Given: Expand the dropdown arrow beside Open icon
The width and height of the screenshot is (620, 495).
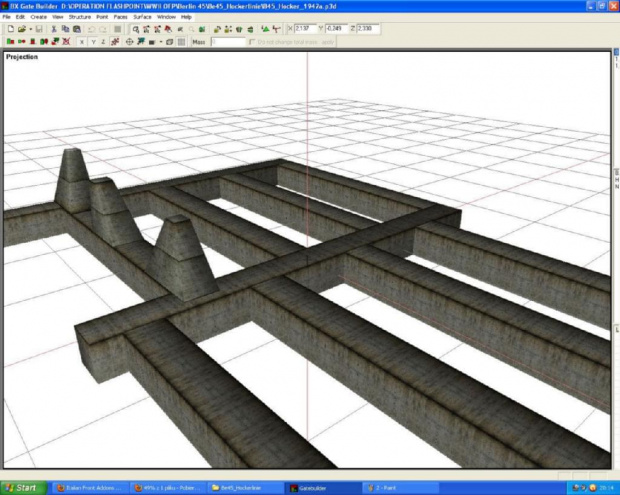Looking at the screenshot, I should 29,30.
